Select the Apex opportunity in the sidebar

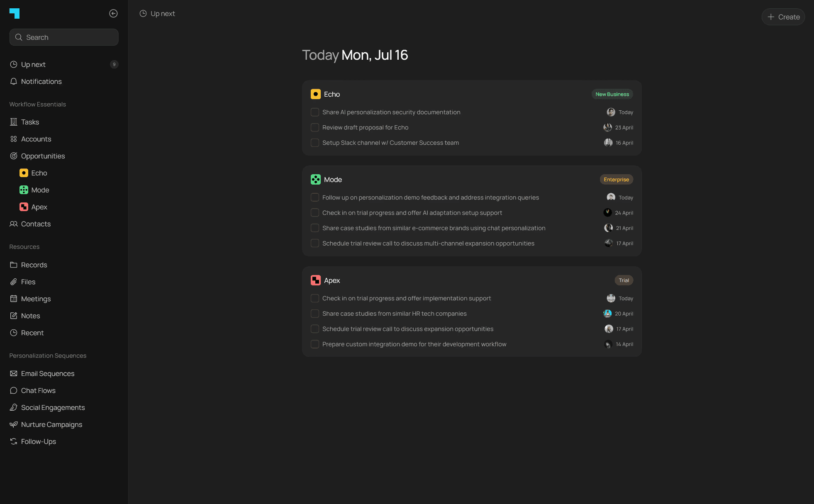pos(39,207)
